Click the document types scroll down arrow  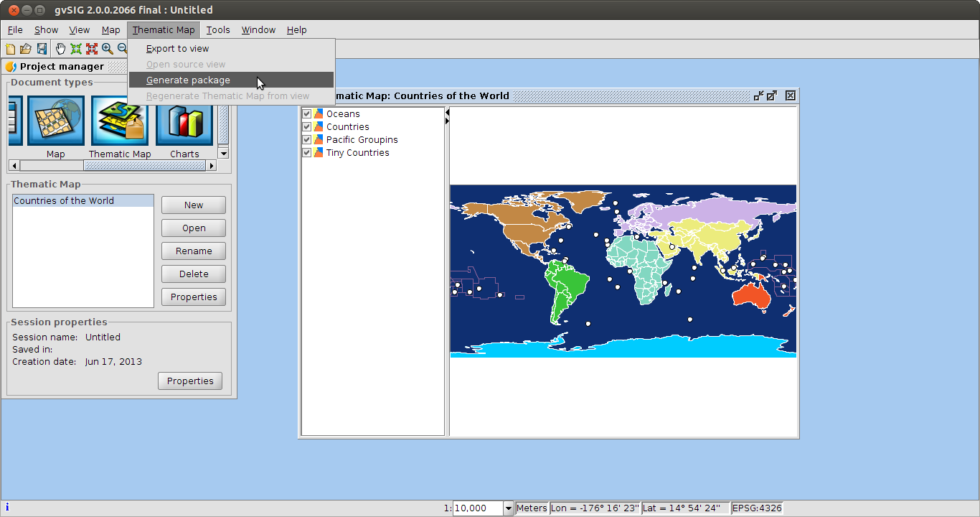click(x=223, y=153)
